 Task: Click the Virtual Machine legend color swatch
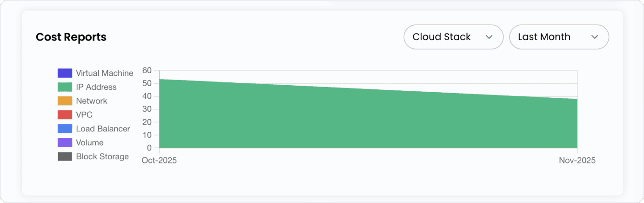(x=65, y=73)
